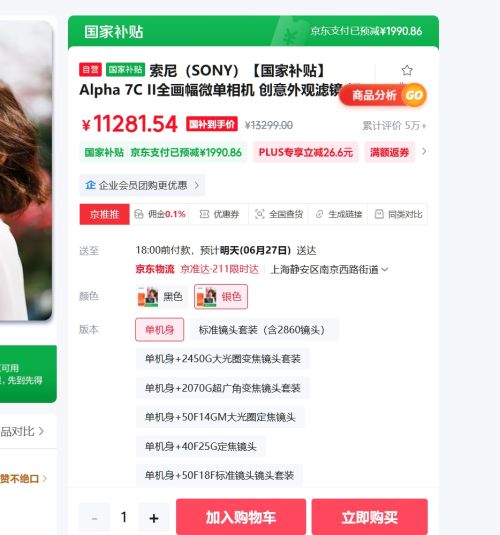Click 立即购买 button

click(370, 517)
